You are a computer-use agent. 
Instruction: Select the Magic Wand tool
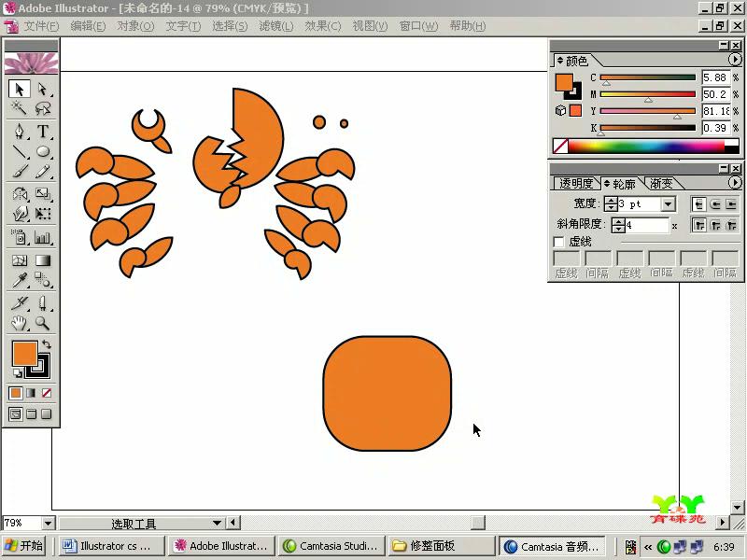[20, 108]
